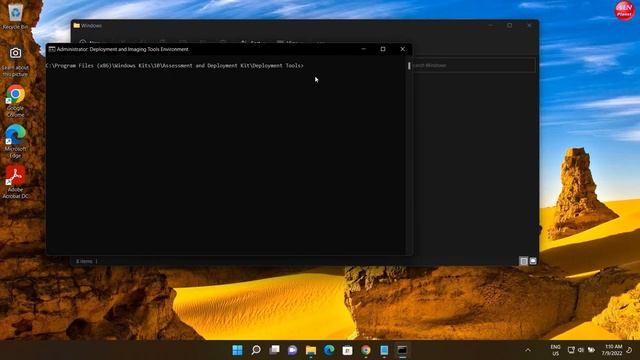The height and width of the screenshot is (360, 640).
Task: Open the ENG US language switcher
Action: point(555,350)
